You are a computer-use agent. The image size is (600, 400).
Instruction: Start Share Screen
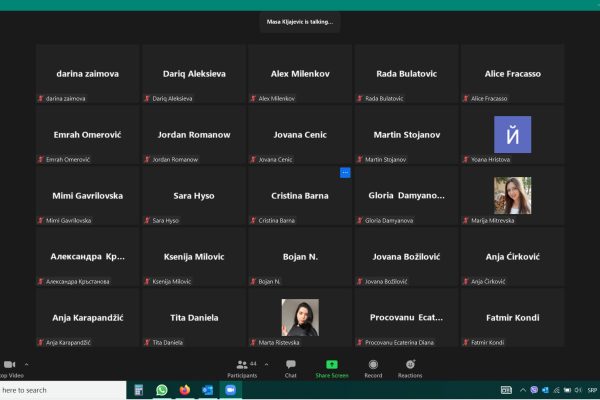(x=332, y=369)
